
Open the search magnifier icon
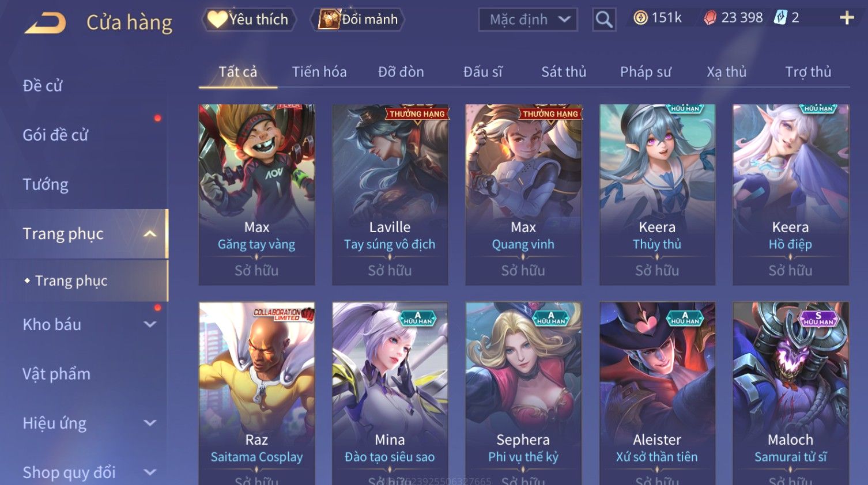tap(604, 20)
